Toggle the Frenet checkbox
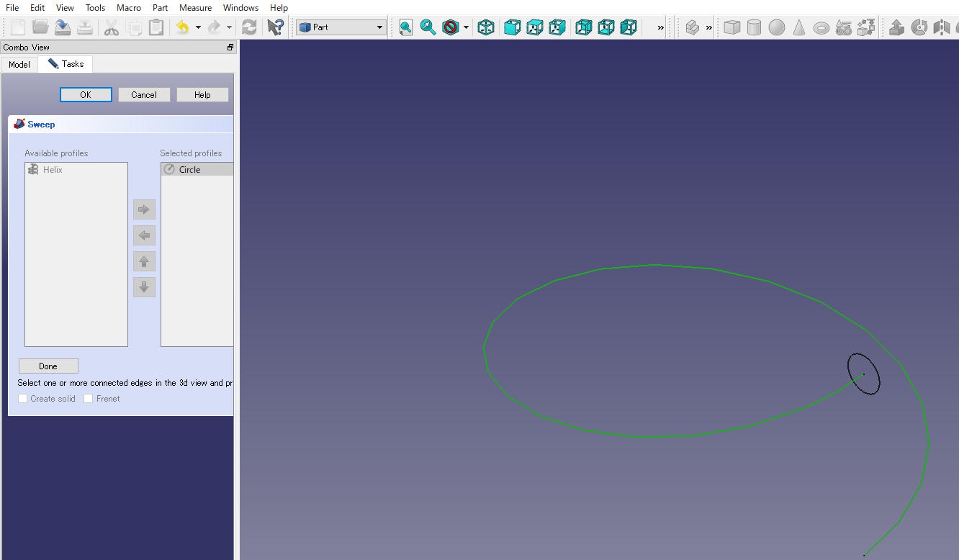This screenshot has width=959, height=560. point(89,399)
